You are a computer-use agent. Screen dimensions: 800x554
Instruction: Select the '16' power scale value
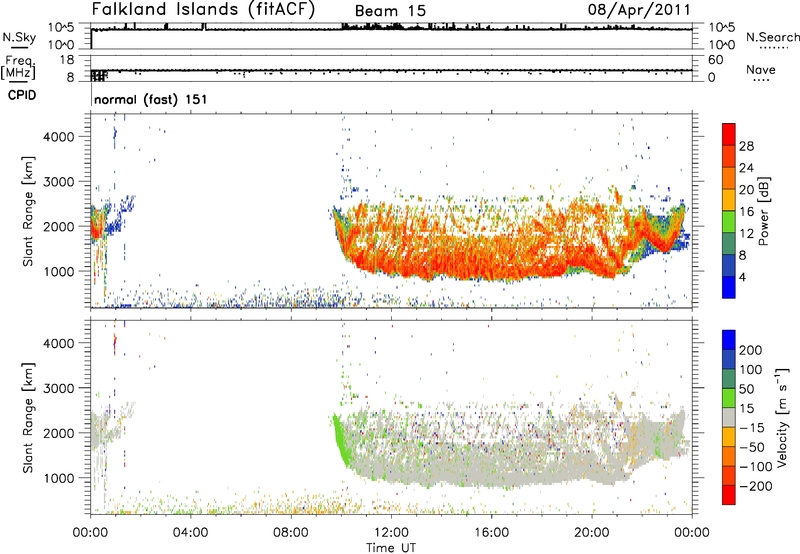tap(746, 212)
